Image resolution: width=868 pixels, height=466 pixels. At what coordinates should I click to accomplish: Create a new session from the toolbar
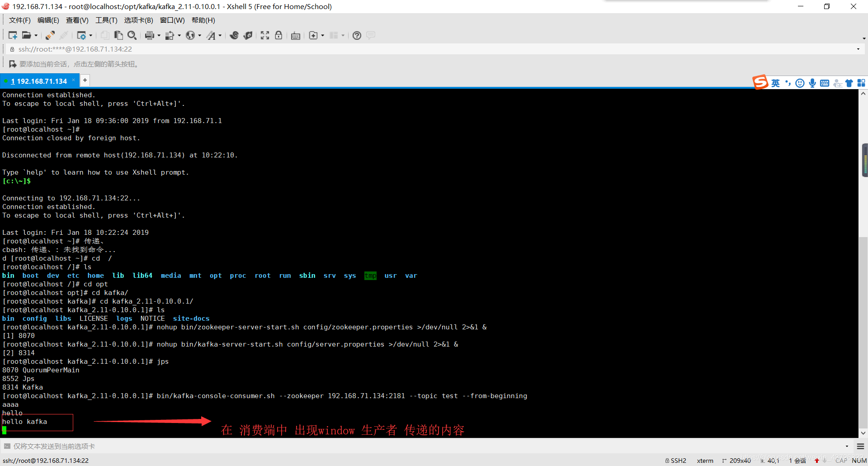(x=13, y=35)
